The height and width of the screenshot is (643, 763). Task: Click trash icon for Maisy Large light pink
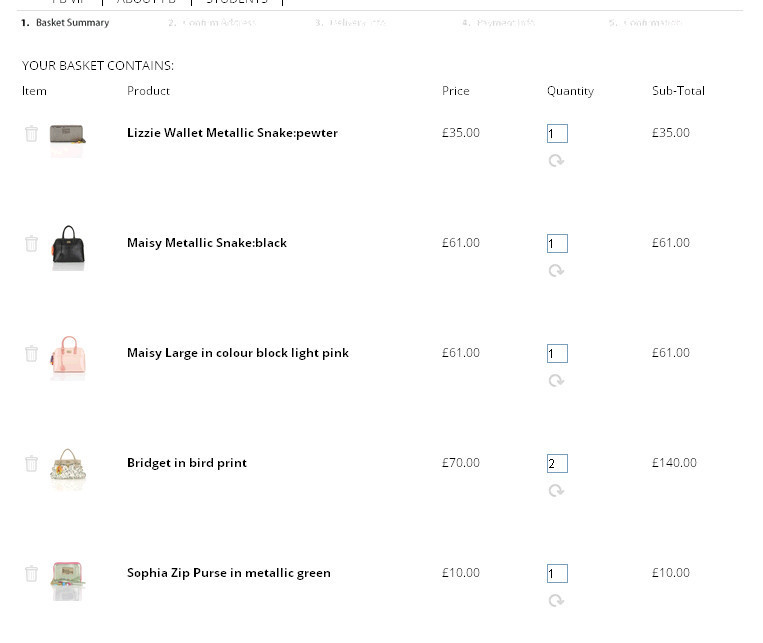(x=31, y=354)
